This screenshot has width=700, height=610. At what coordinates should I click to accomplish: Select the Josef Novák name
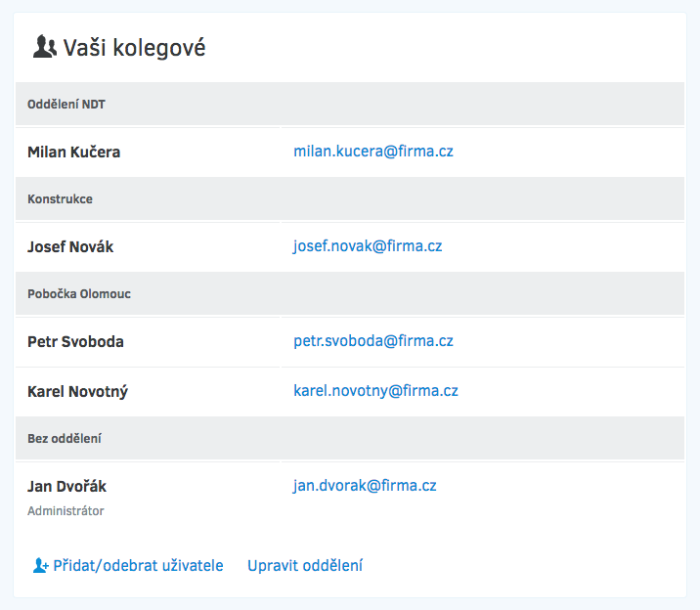click(70, 246)
